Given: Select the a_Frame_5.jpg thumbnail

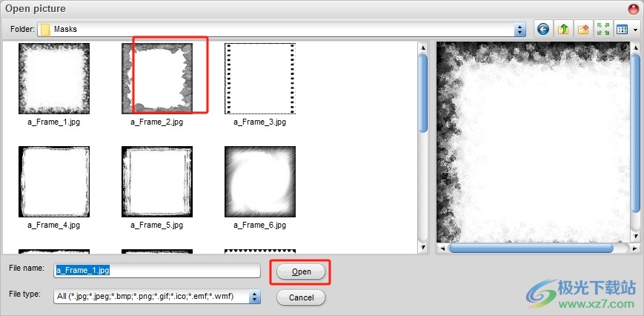Looking at the screenshot, I should [x=157, y=182].
